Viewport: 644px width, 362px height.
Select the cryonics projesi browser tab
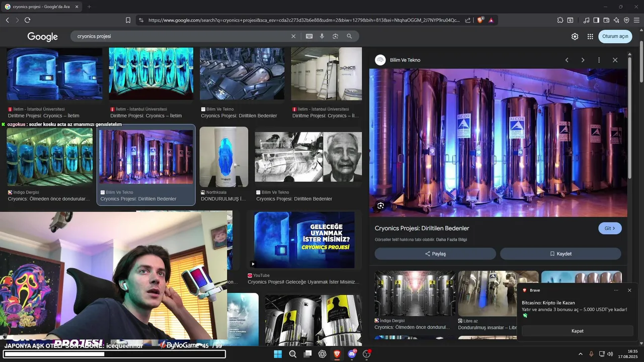point(42,7)
